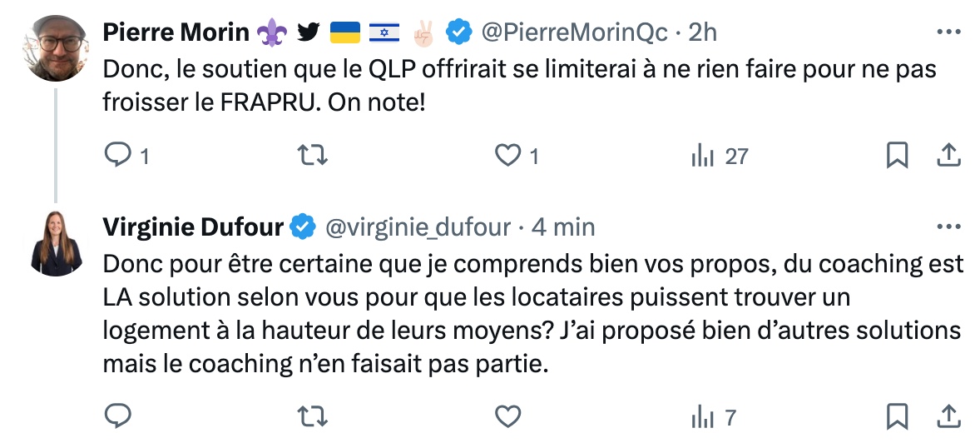View analytics showing 7 views

tap(714, 416)
